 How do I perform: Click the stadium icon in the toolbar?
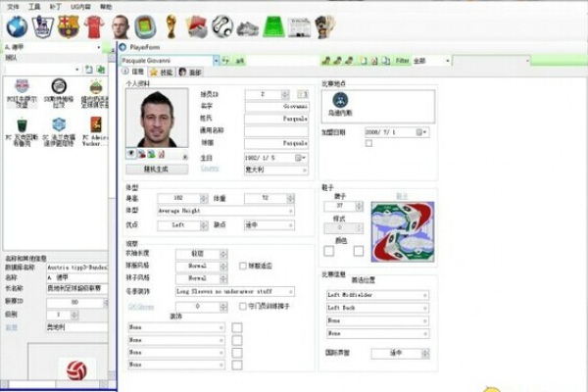(x=145, y=26)
